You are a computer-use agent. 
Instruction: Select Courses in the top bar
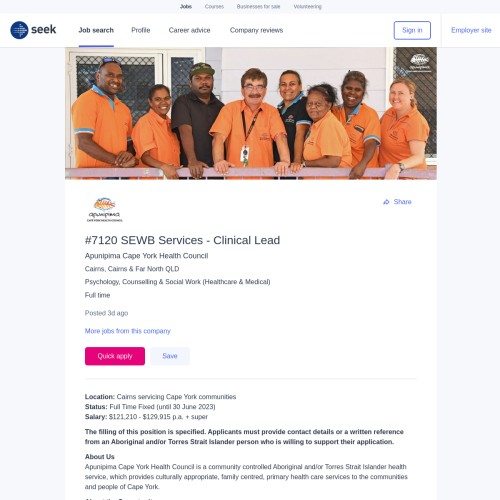(214, 6)
